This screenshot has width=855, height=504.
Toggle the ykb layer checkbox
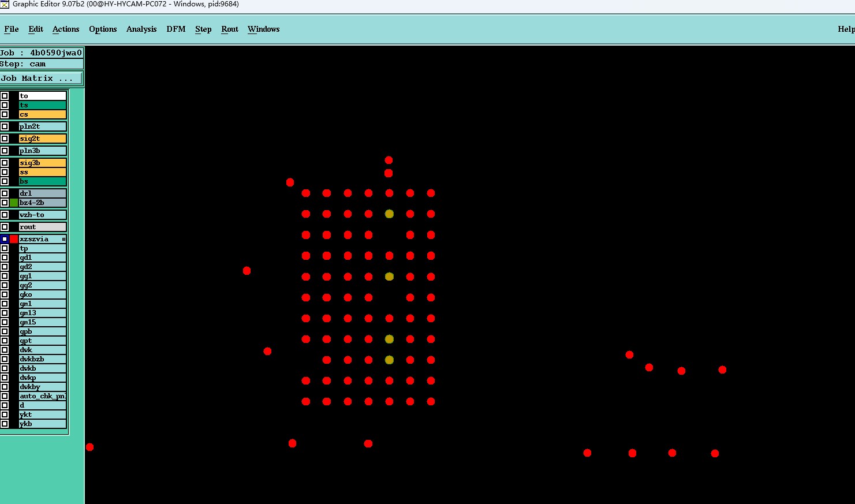pos(5,424)
